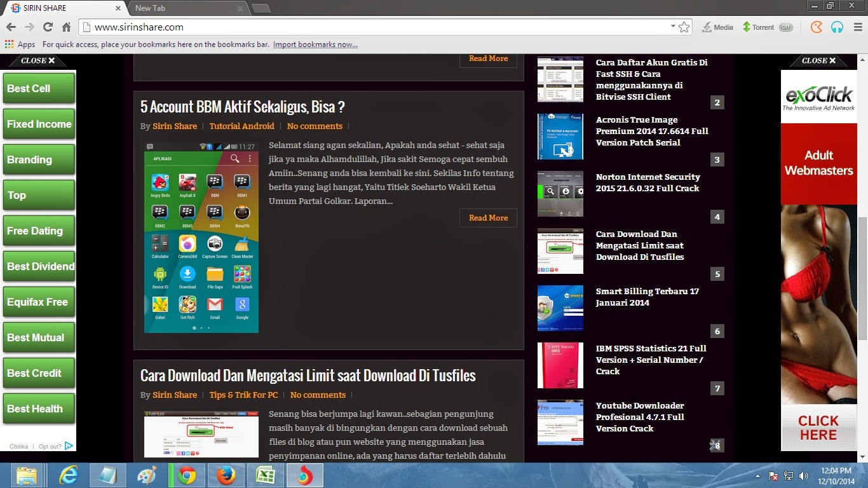Open File Explorer from the taskbar
The image size is (868, 488).
click(x=27, y=475)
